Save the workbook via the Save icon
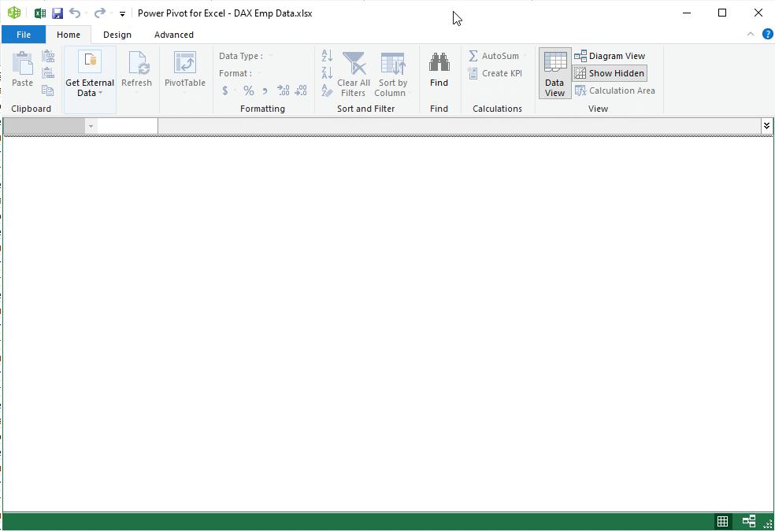Viewport: 775px width, 532px height. point(56,12)
